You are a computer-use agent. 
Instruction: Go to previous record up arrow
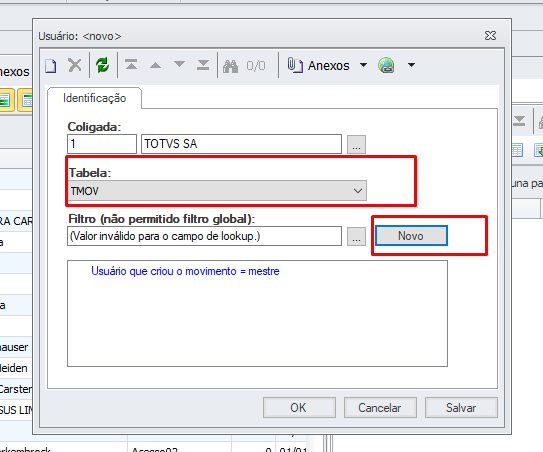tap(155, 65)
